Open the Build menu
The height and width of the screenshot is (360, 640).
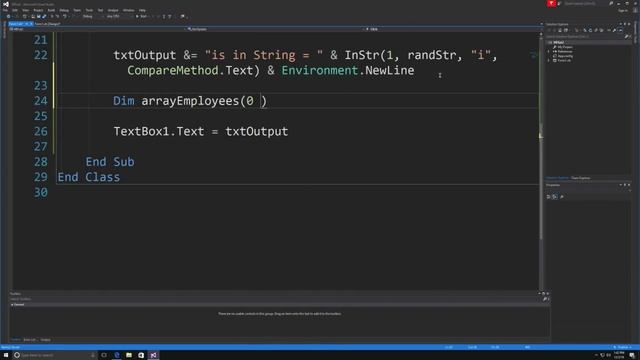click(51, 10)
